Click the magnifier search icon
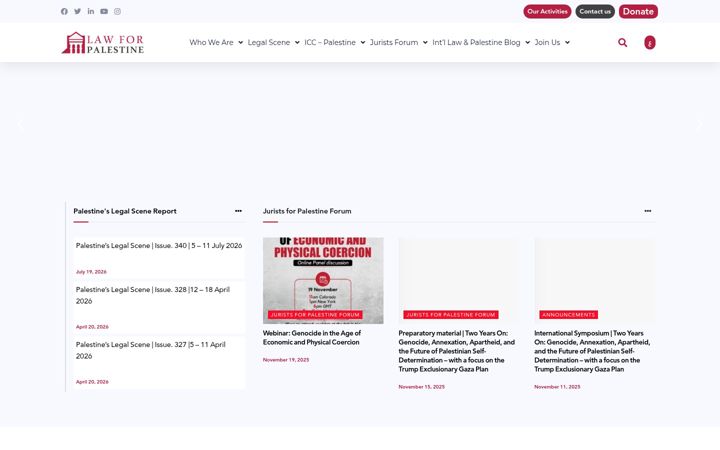The image size is (720, 450). (x=623, y=42)
